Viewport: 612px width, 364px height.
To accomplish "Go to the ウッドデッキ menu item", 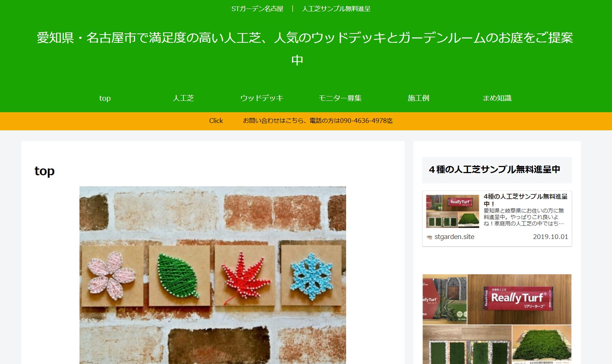I will [262, 98].
